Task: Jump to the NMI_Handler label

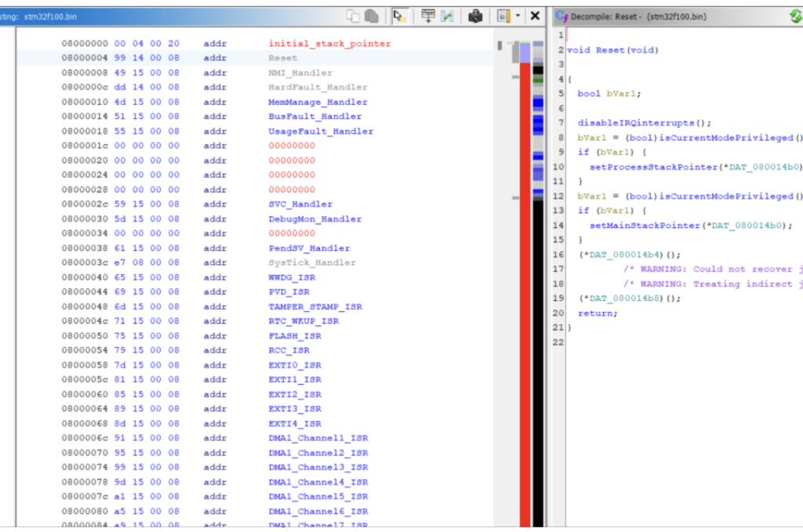Action: (300, 73)
